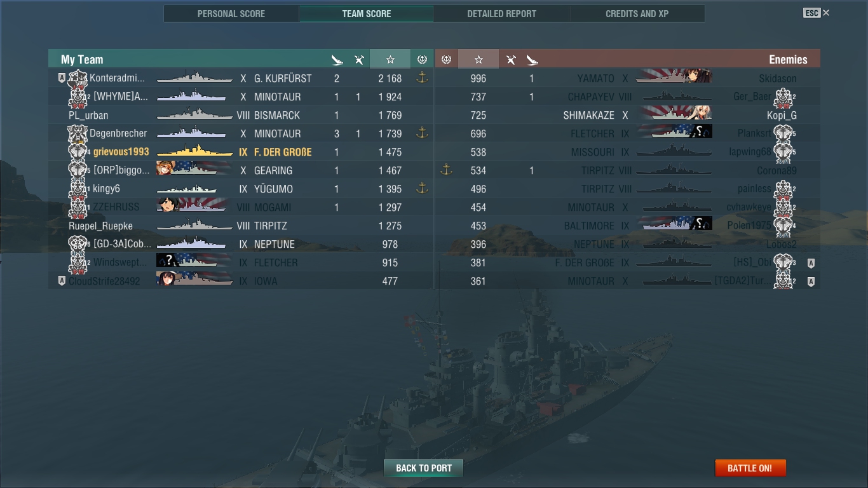Sort My Team by aircraft shot down icon

click(359, 60)
